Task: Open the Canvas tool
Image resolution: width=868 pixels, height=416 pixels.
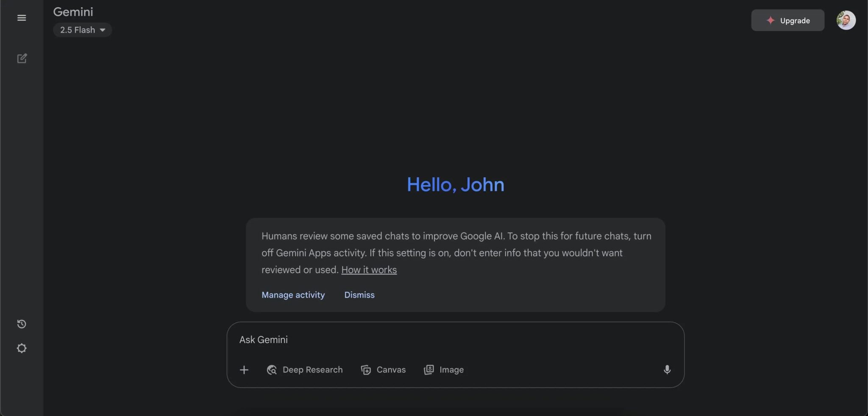Action: 383,369
